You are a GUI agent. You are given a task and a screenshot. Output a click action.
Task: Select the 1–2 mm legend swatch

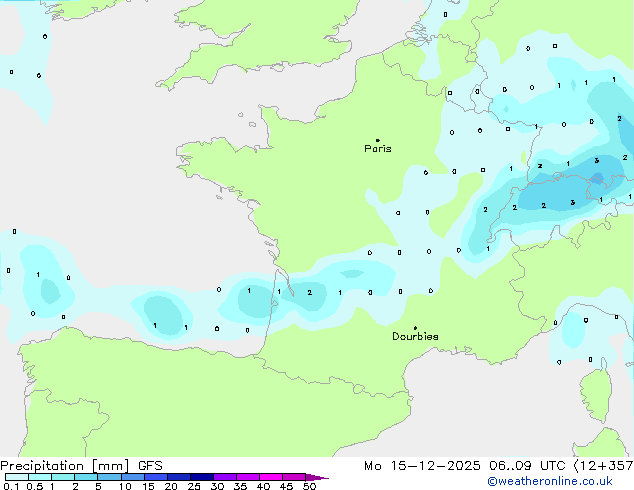(x=63, y=477)
